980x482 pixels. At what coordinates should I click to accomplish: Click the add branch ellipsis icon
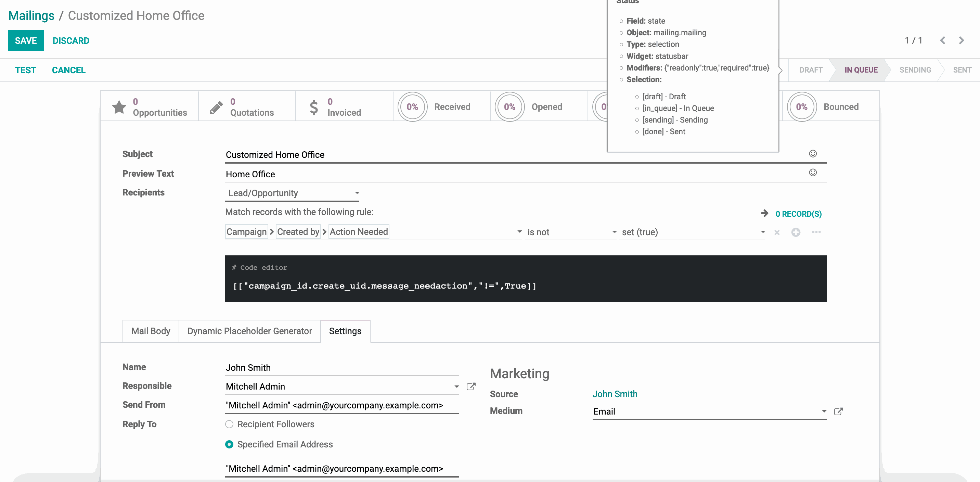pyautogui.click(x=816, y=232)
